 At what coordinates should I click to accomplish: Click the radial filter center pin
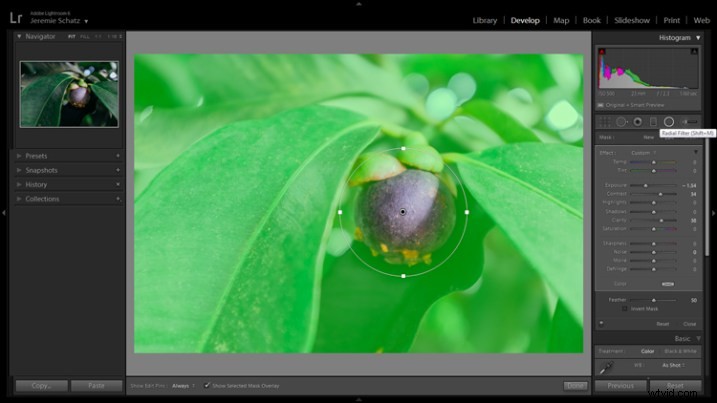click(x=403, y=212)
